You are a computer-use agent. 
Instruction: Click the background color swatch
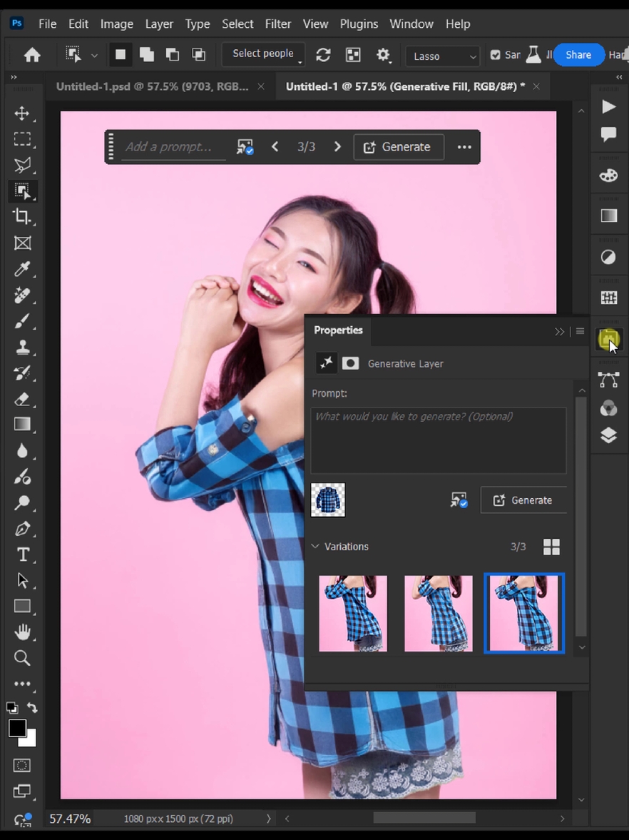click(x=30, y=741)
